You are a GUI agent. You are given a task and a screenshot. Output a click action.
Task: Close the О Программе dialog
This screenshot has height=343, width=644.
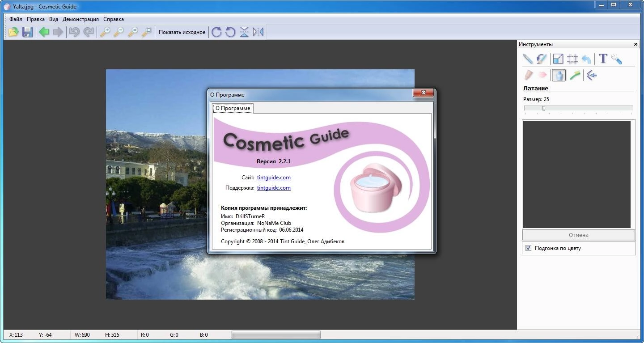423,93
